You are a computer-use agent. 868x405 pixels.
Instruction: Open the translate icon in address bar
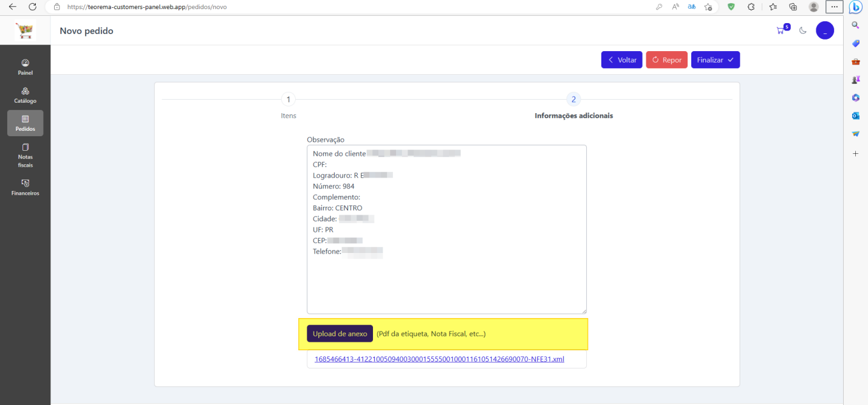click(x=692, y=7)
